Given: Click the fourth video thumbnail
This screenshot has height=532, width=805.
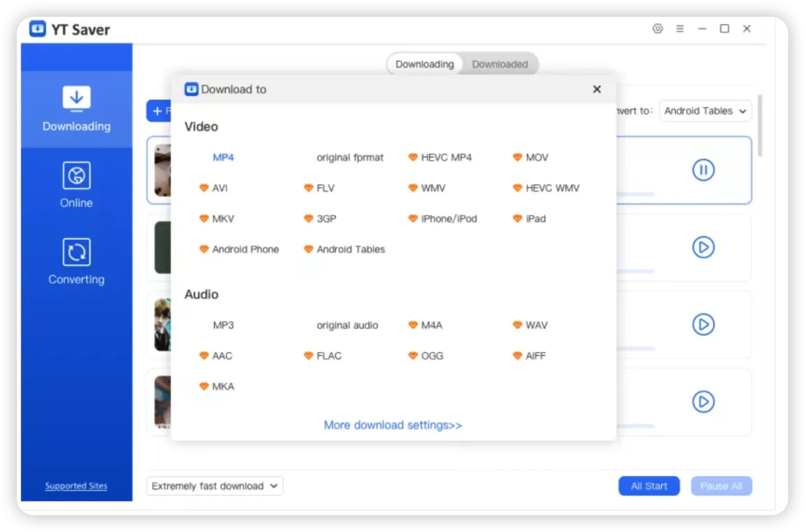Looking at the screenshot, I should 163,402.
